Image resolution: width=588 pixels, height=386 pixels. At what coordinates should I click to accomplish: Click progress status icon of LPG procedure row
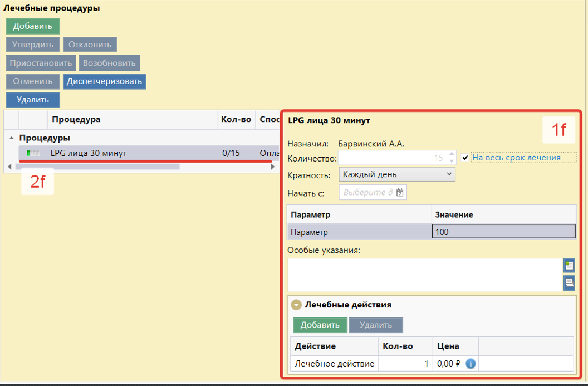point(33,153)
